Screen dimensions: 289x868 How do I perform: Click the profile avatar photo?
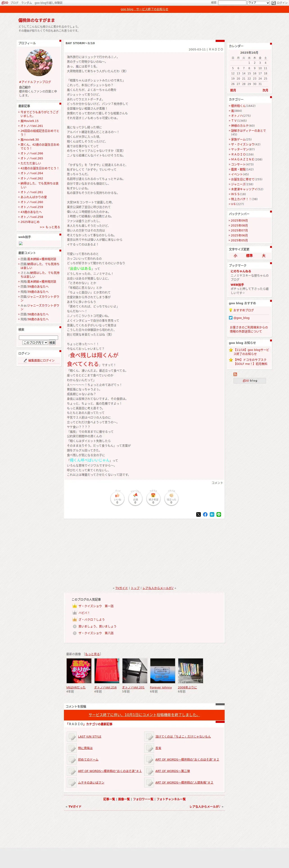[x=39, y=62]
